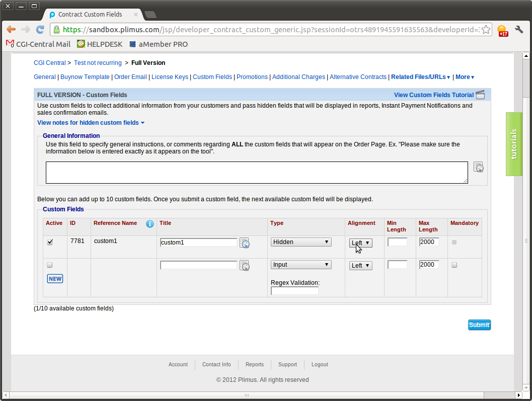Enable the Active checkbox in the new row

coord(50,265)
